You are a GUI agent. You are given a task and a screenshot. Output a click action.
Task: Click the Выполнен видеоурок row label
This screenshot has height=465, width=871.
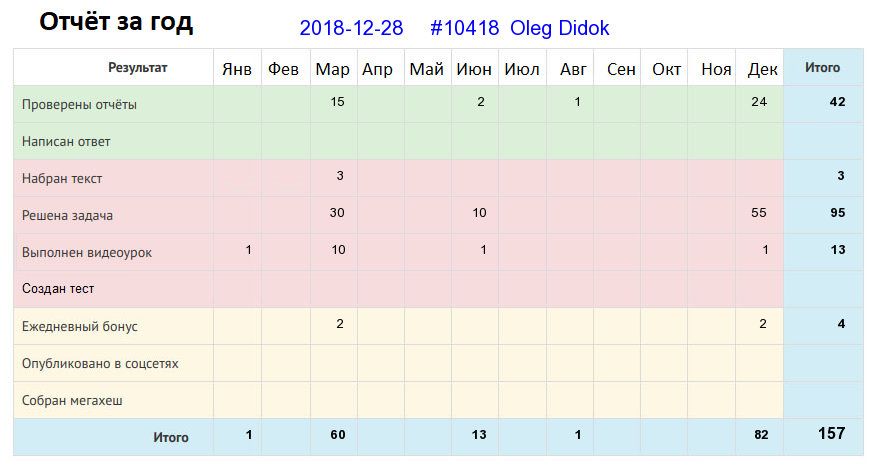87,253
